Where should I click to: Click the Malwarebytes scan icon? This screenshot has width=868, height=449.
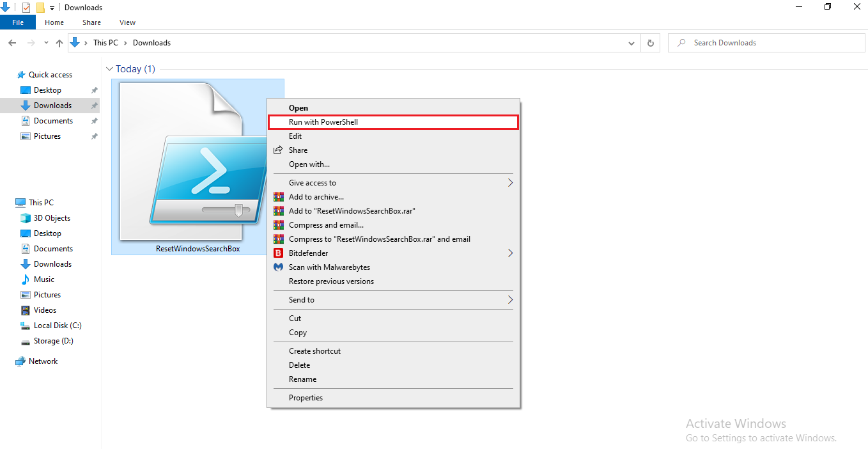pyautogui.click(x=278, y=267)
